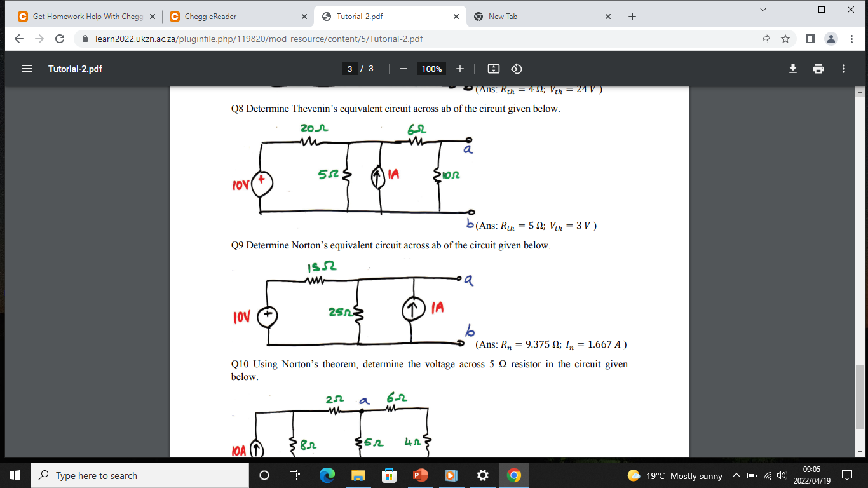Reload the current page
The width and height of the screenshot is (868, 488).
(x=60, y=39)
